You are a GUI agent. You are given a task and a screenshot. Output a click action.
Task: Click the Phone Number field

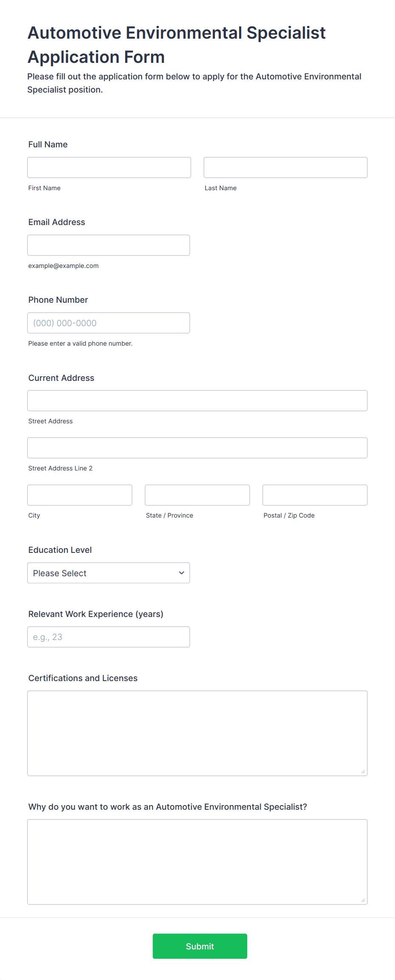[109, 323]
